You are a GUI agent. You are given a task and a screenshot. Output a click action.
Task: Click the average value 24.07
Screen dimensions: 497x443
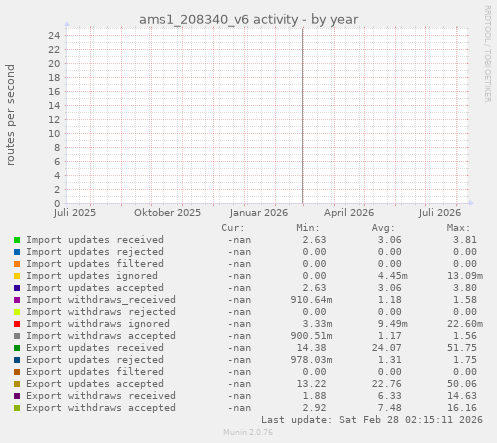(387, 348)
